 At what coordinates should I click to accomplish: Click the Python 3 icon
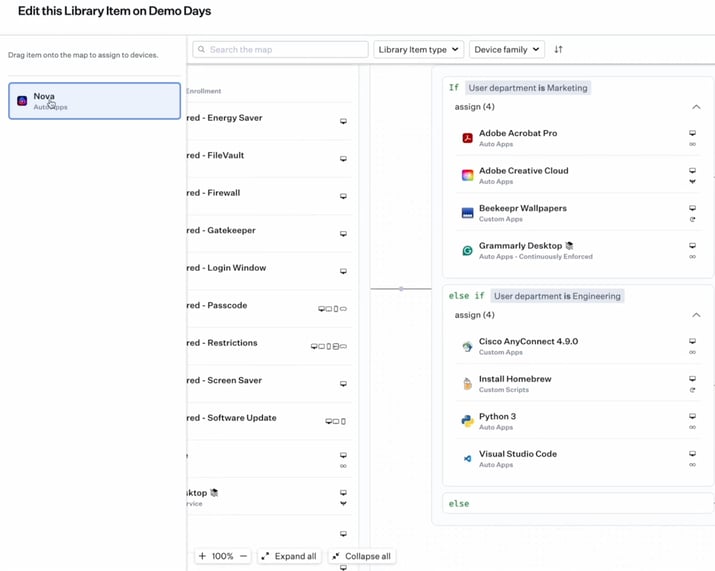pyautogui.click(x=467, y=422)
